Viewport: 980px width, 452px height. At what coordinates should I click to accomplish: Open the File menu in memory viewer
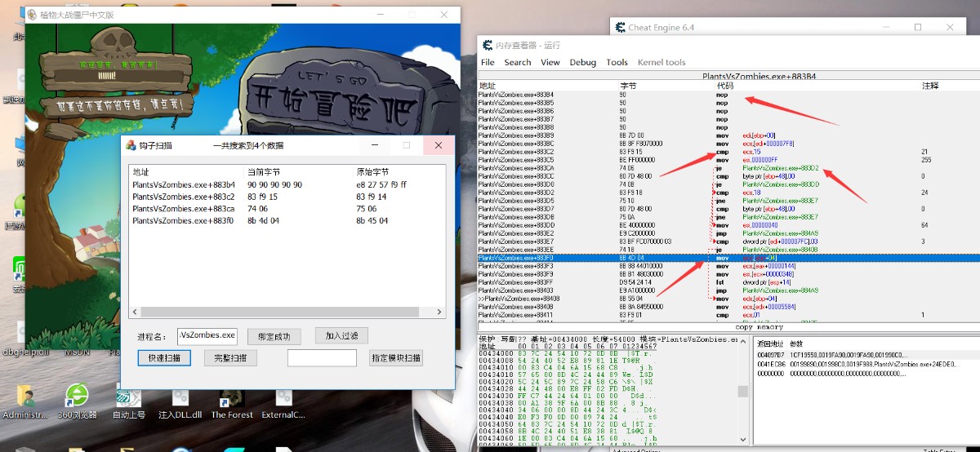click(488, 62)
